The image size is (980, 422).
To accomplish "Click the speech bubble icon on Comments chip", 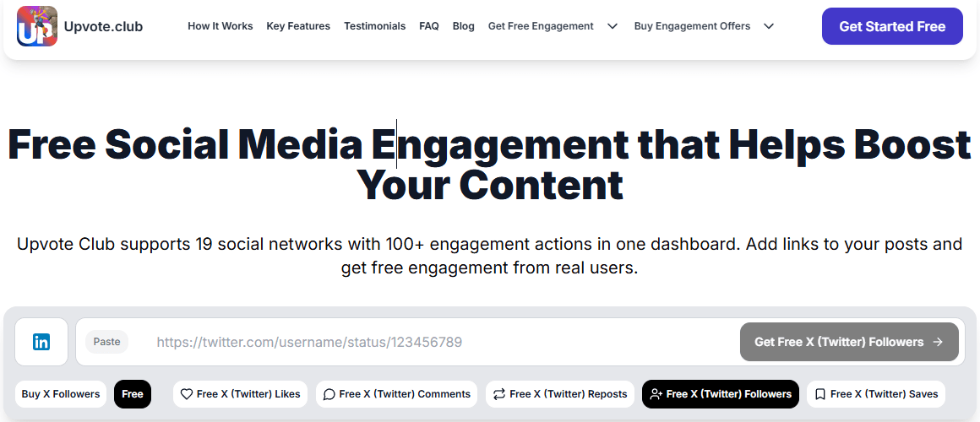I will tap(329, 394).
